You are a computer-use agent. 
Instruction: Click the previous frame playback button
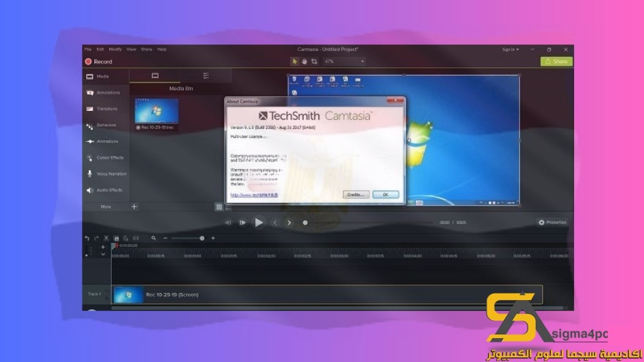pyautogui.click(x=228, y=222)
